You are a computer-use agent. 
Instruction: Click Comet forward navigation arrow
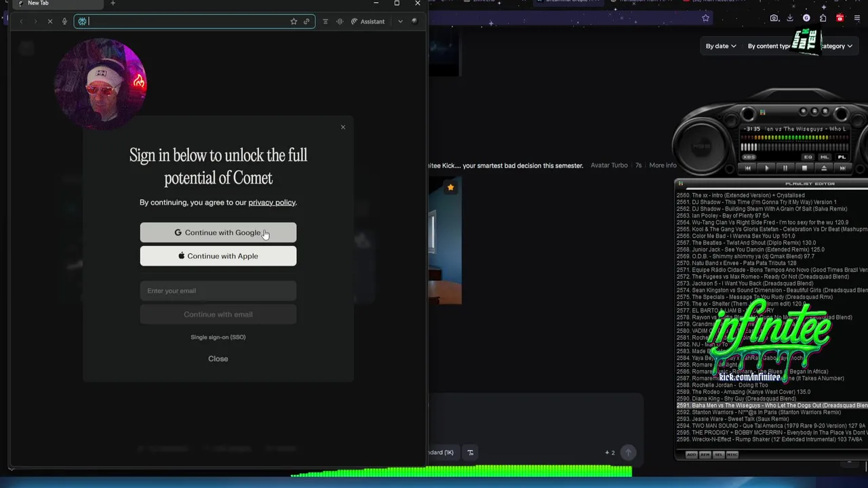pos(35,22)
